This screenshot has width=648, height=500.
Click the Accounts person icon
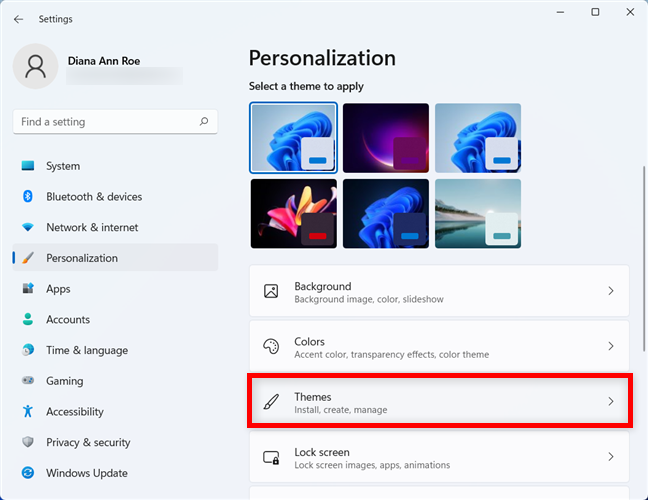[x=28, y=319]
